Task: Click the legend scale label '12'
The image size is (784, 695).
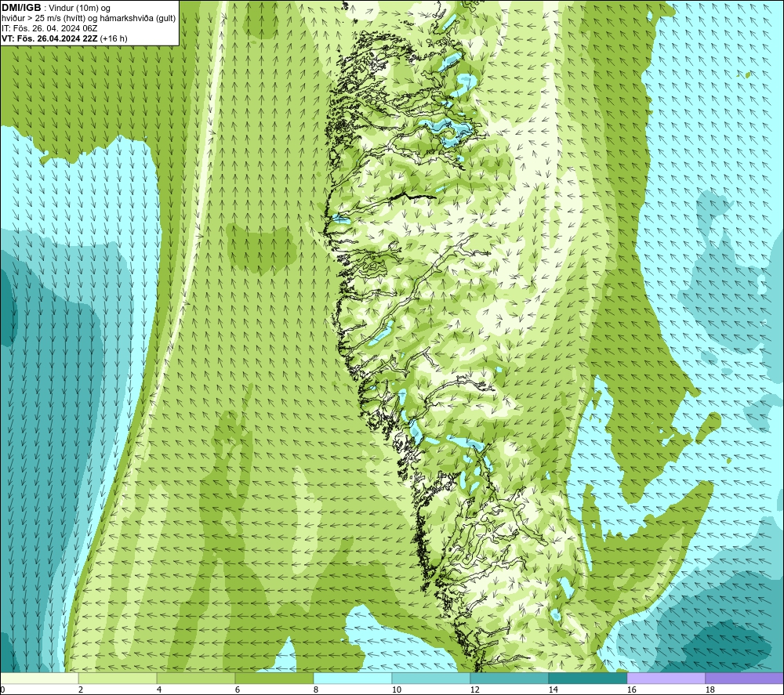Action: click(x=474, y=690)
